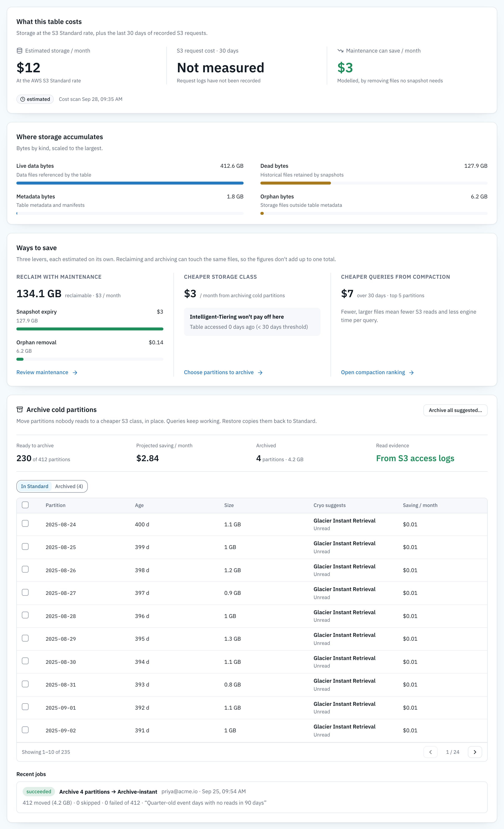
Task: Click Archive all suggested button
Action: (455, 410)
